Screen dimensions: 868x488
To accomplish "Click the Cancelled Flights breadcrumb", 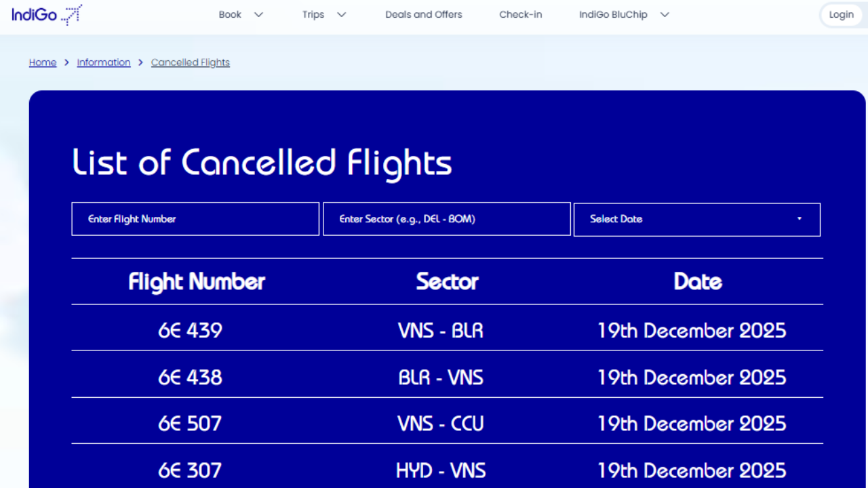I will pos(191,62).
